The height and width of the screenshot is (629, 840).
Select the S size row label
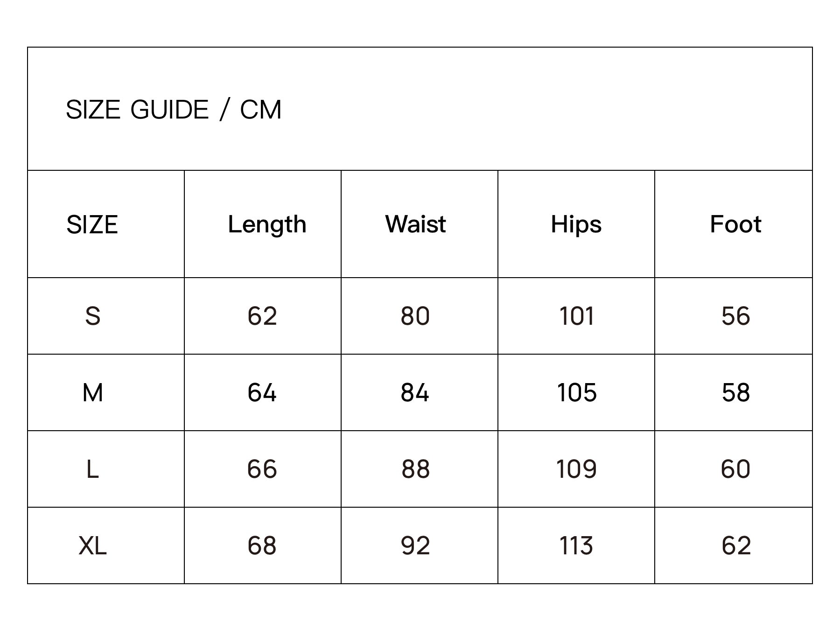click(92, 316)
